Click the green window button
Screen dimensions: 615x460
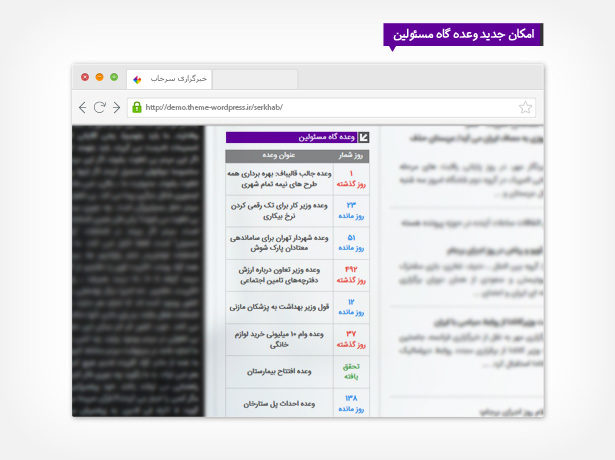click(x=114, y=77)
